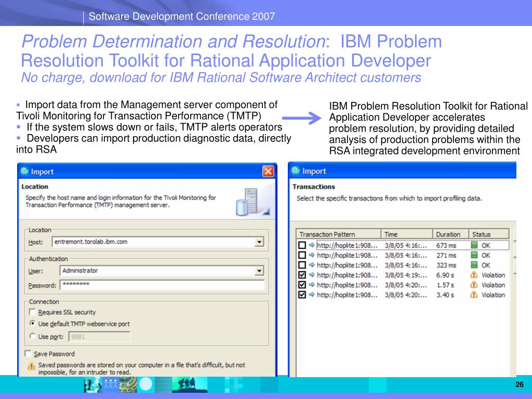Click the Violation warning icon for 1.57 s
This screenshot has width=532, height=399.
474,285
